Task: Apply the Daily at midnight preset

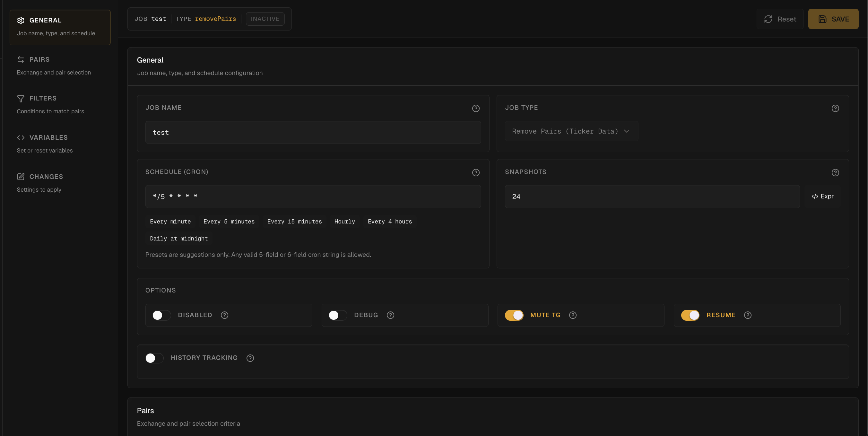Action: (x=179, y=239)
